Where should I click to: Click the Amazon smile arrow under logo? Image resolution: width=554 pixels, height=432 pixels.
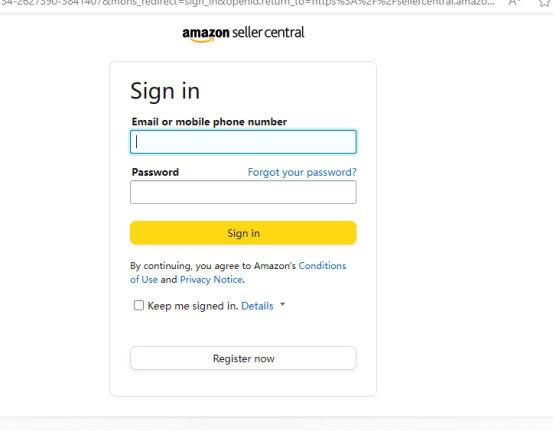[x=202, y=40]
